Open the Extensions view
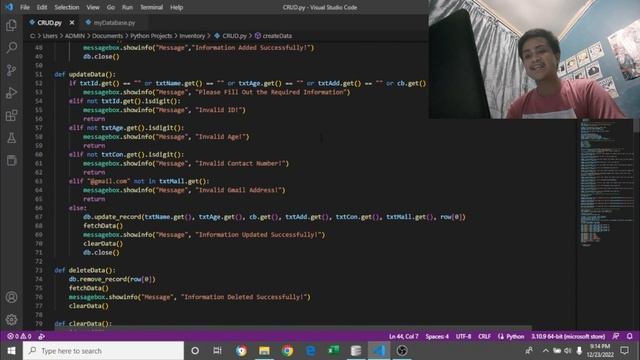640x360 pixels. (11, 116)
